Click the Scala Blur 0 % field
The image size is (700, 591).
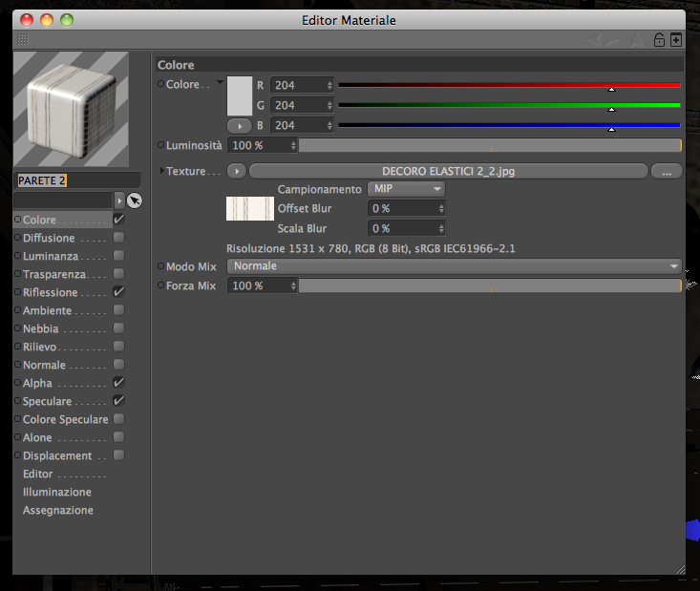pyautogui.click(x=406, y=228)
